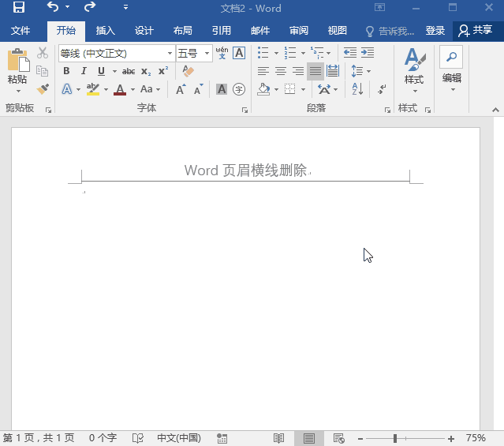The height and width of the screenshot is (446, 504).
Task: Click the phonetic guide wén icon
Action: pos(222,53)
